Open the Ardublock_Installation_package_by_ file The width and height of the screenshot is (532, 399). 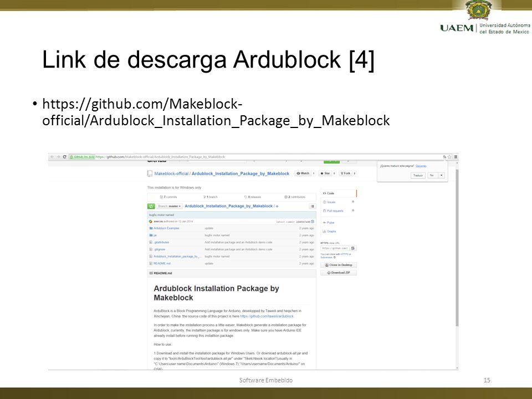177,257
